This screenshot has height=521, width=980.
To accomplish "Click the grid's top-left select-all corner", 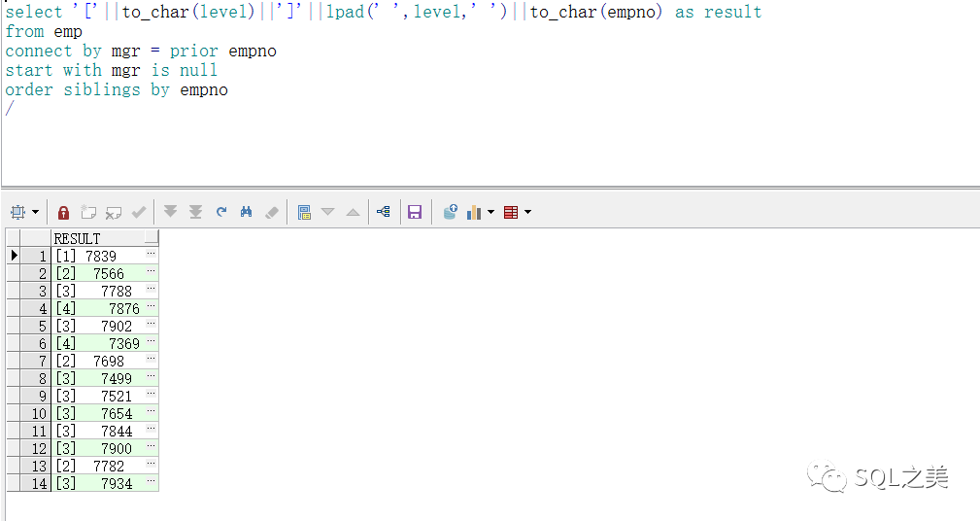I will coord(14,238).
